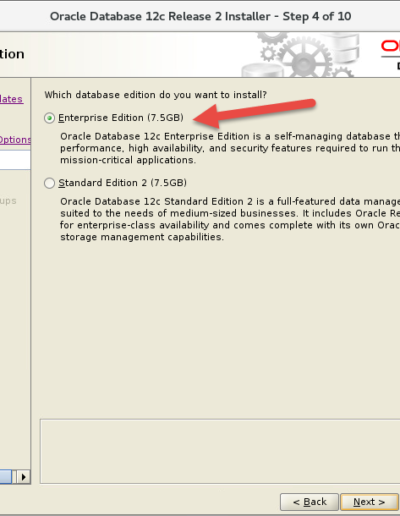Click the installer title bar text
Image resolution: width=400 pixels, height=516 pixels.
(200, 16)
